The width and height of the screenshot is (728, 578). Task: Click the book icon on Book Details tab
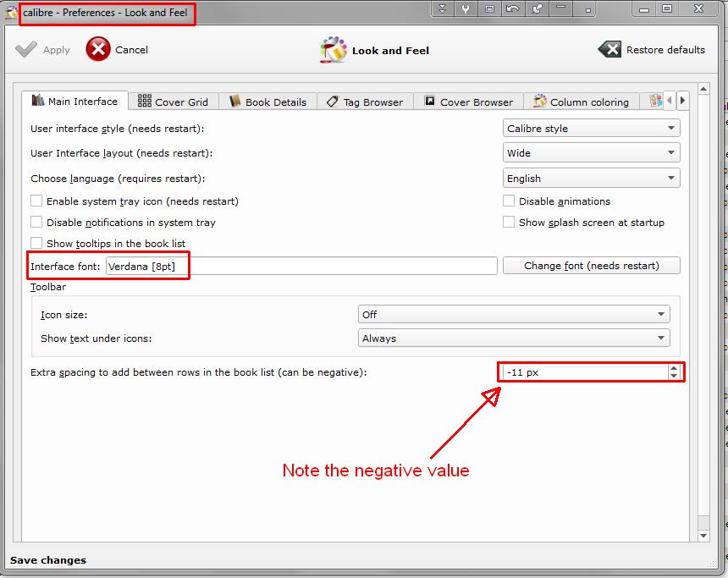(x=235, y=100)
